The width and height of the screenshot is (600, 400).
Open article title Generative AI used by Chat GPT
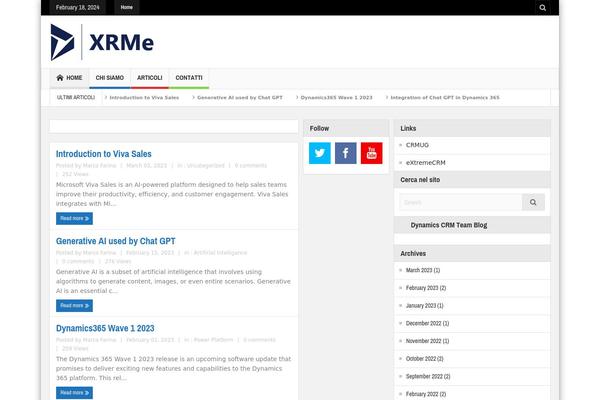[116, 241]
